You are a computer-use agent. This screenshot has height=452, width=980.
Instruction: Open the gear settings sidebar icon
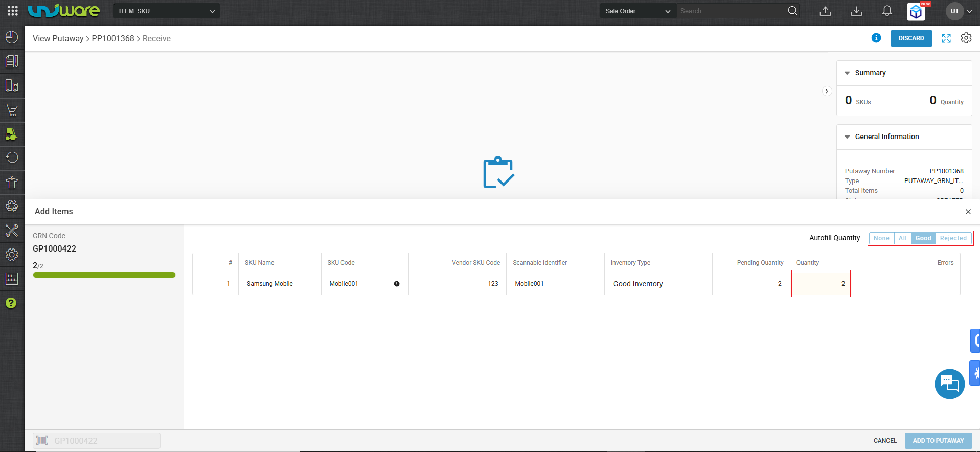[x=12, y=255]
